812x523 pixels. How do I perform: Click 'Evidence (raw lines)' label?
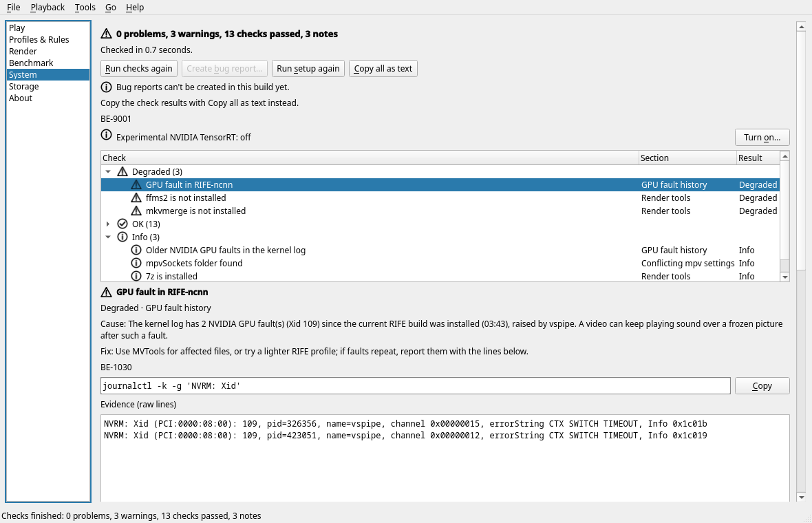138,404
